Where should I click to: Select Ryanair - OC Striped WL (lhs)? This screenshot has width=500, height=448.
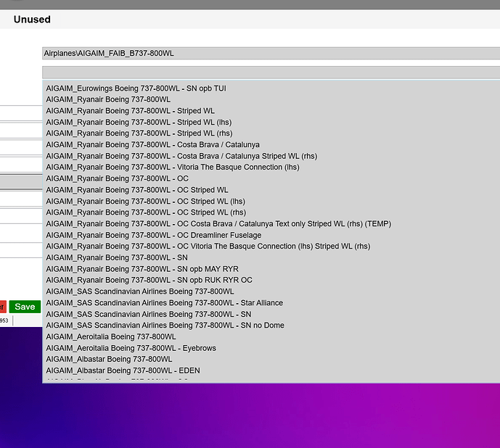click(145, 202)
